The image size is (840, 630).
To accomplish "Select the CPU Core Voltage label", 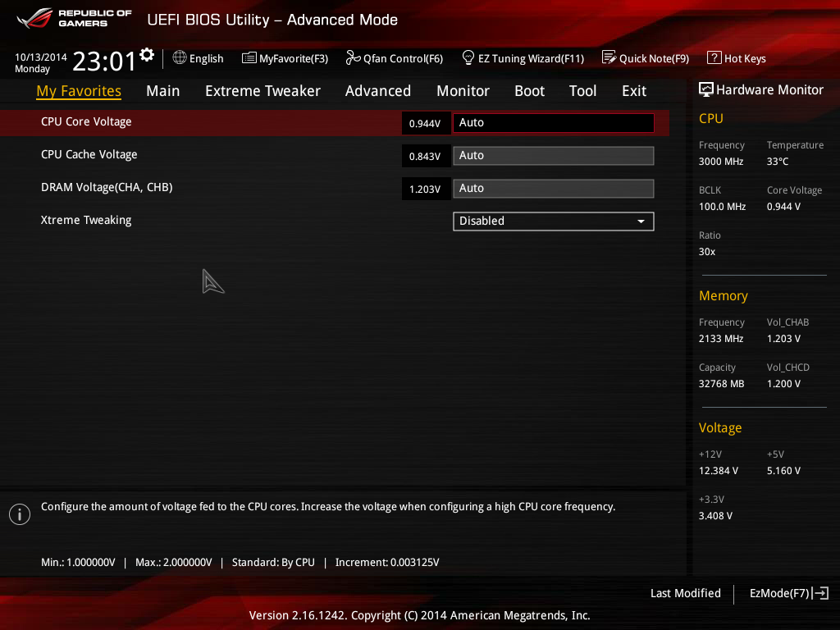I will pyautogui.click(x=86, y=121).
